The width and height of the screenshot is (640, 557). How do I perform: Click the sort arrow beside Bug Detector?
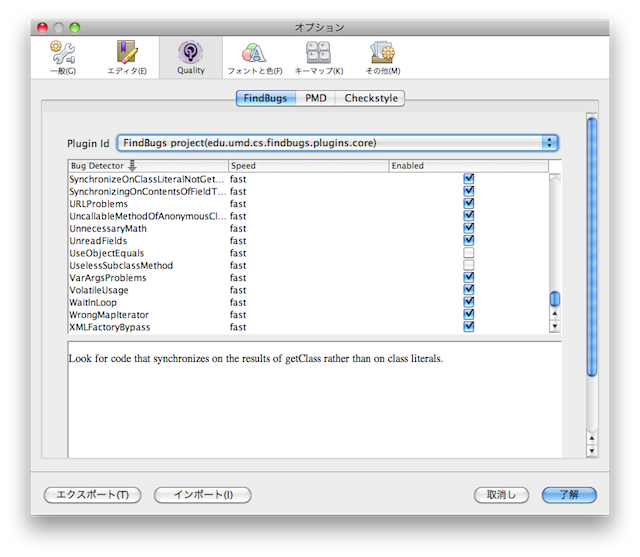132,166
